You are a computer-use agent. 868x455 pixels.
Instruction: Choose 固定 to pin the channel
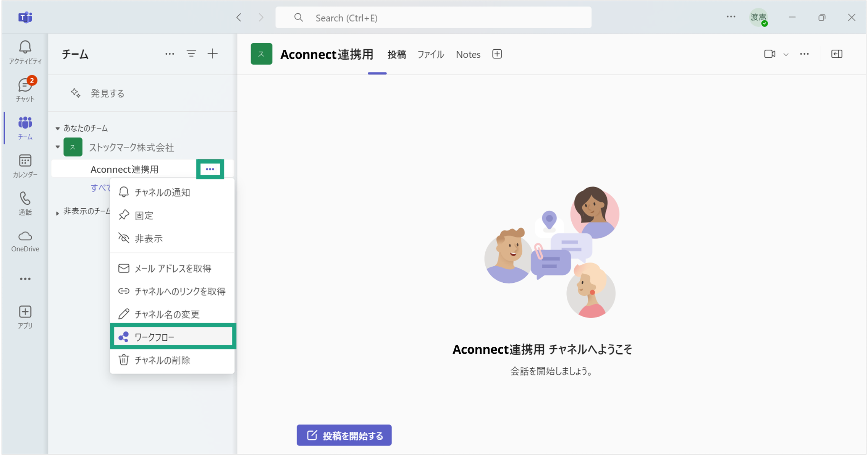tap(172, 215)
